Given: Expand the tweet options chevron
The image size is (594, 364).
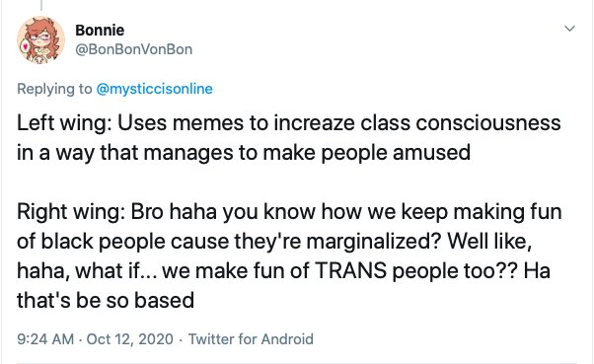Looking at the screenshot, I should pos(569,29).
